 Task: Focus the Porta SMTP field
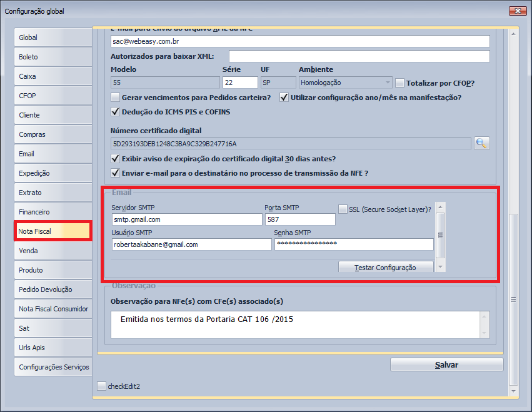pyautogui.click(x=300, y=219)
